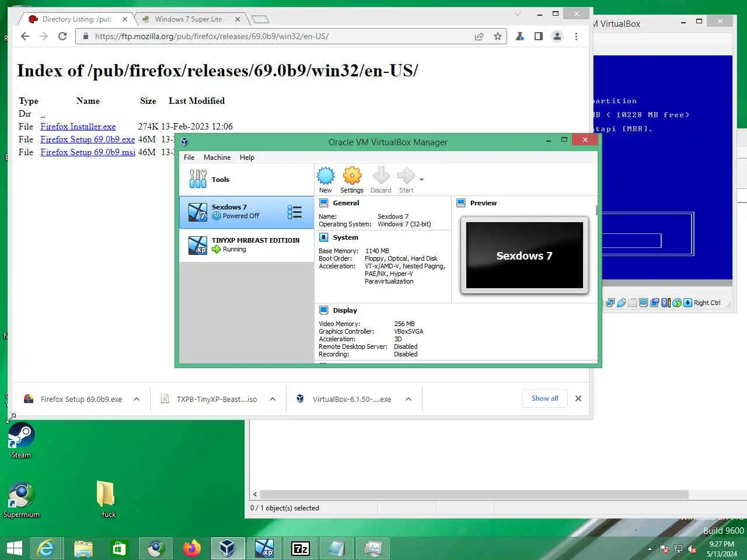The height and width of the screenshot is (560, 747).
Task: Click the share page icon in address bar
Action: click(479, 36)
